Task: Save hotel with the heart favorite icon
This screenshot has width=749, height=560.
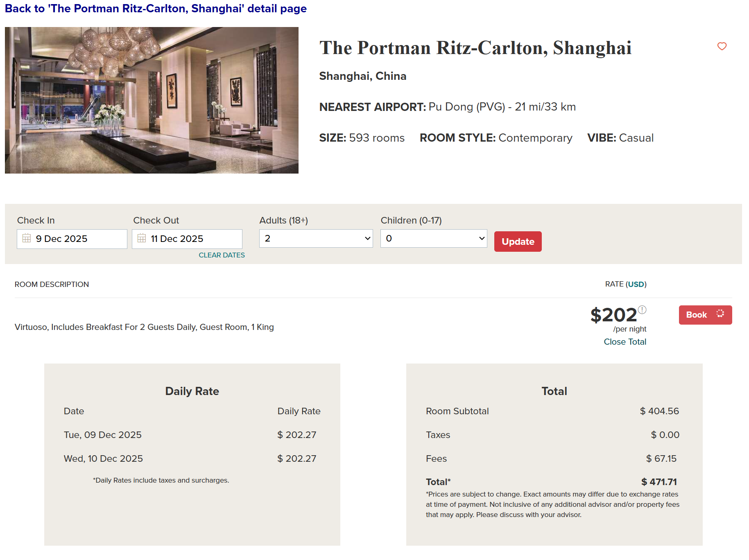Action: point(722,46)
